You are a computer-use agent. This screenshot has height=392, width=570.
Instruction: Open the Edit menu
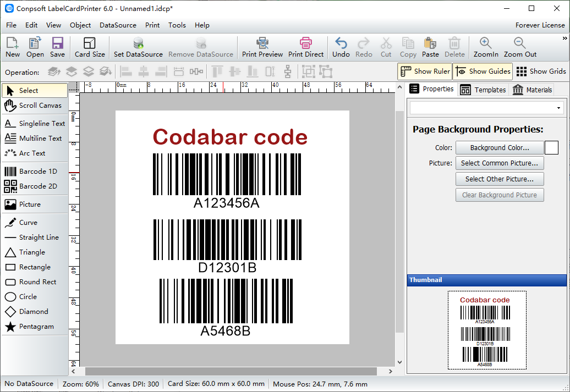coord(31,25)
